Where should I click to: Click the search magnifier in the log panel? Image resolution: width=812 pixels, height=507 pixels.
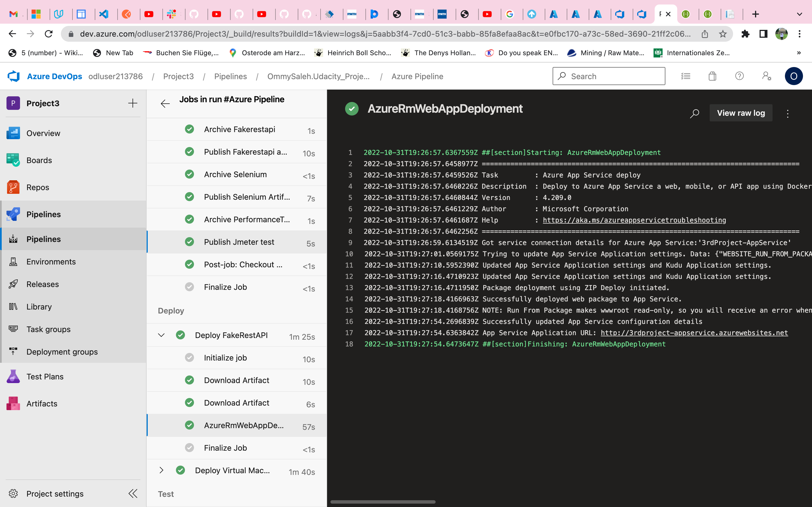coord(694,113)
